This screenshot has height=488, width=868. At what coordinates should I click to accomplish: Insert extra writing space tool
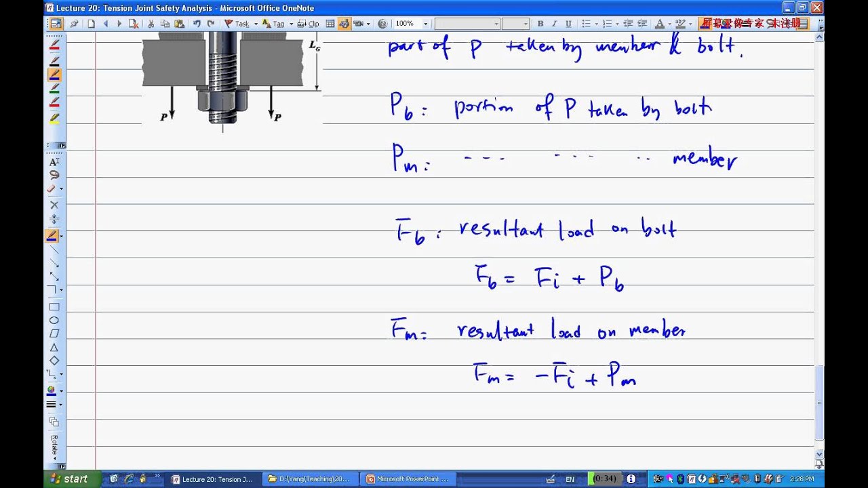coord(54,219)
